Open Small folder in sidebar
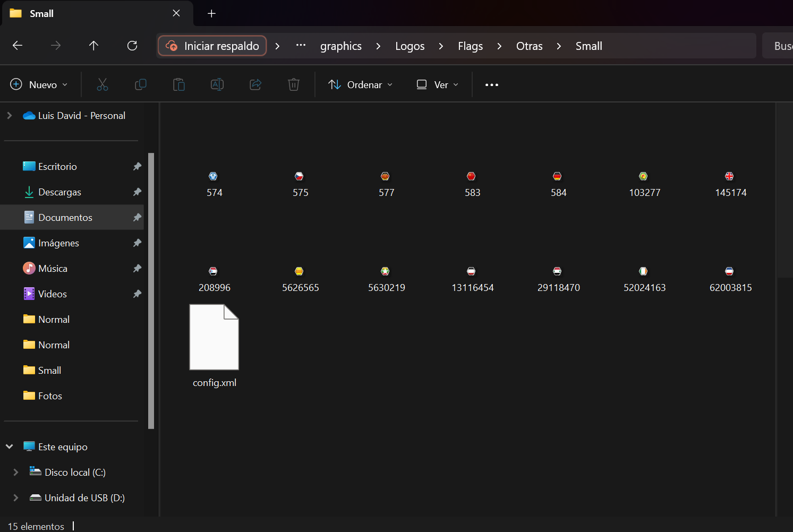793x532 pixels. coord(73,370)
